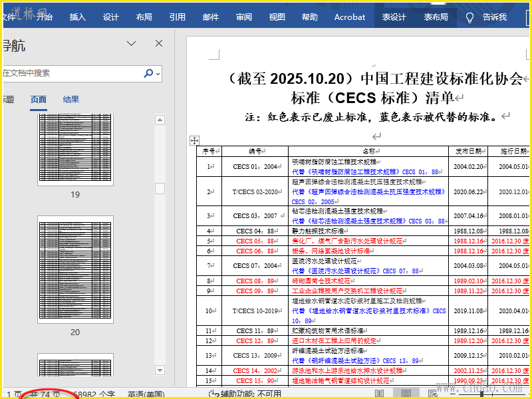The height and width of the screenshot is (399, 532).
Task: Click cell CECS 11：89
Action: [255, 331]
